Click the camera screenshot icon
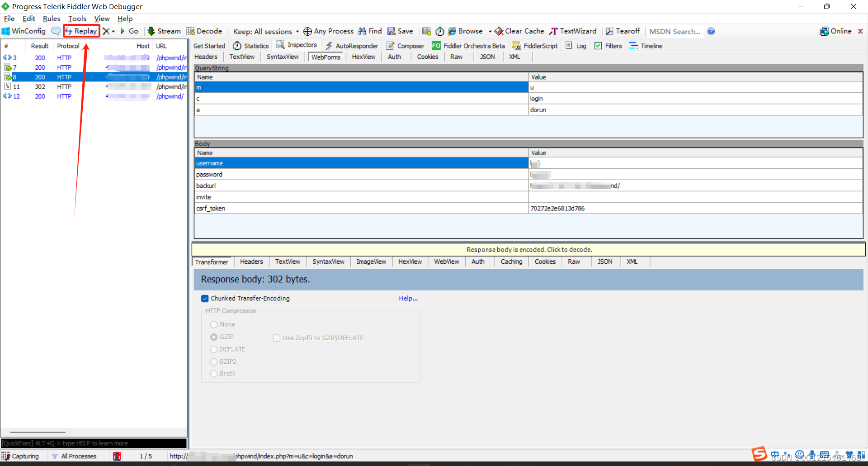This screenshot has height=466, width=868. click(x=426, y=31)
